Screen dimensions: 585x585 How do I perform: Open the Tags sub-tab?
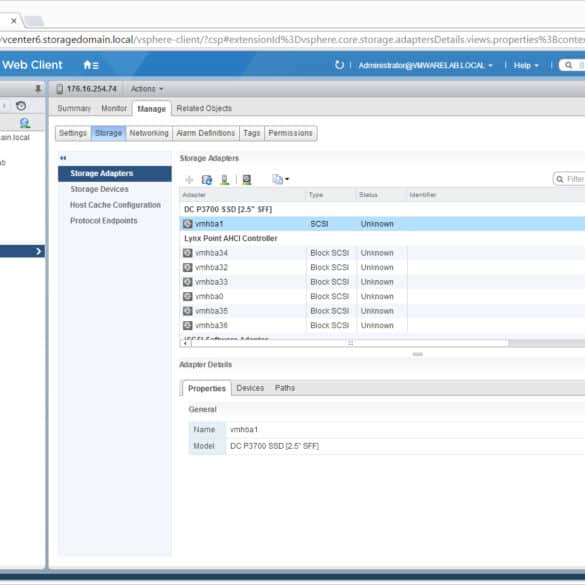click(x=252, y=133)
